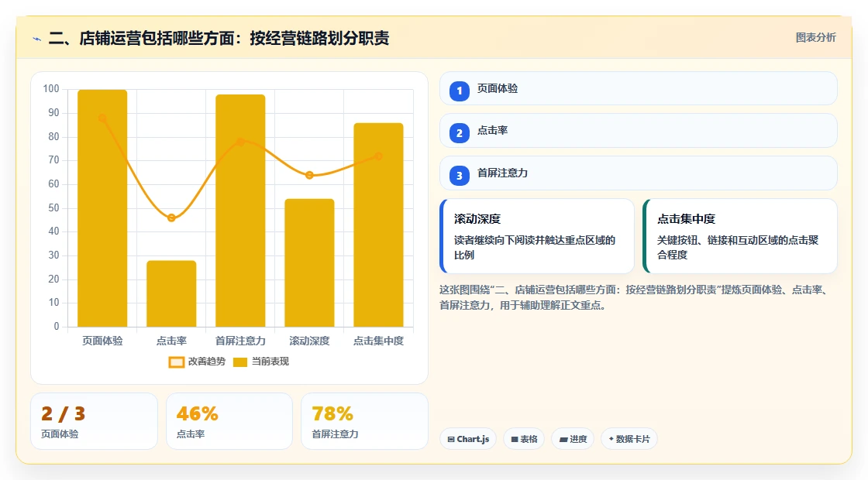
Task: Click the 首屏注意力 bar in chart
Action: pyautogui.click(x=240, y=211)
